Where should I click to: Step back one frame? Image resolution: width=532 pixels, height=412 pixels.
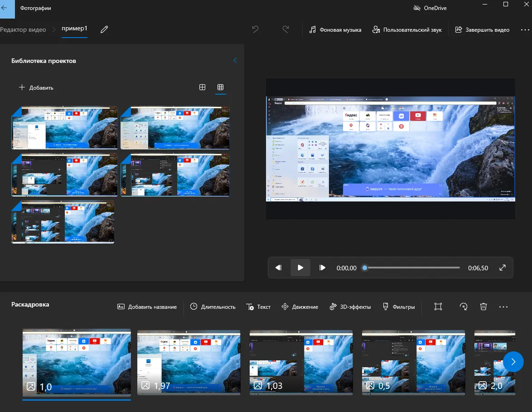[x=278, y=268]
